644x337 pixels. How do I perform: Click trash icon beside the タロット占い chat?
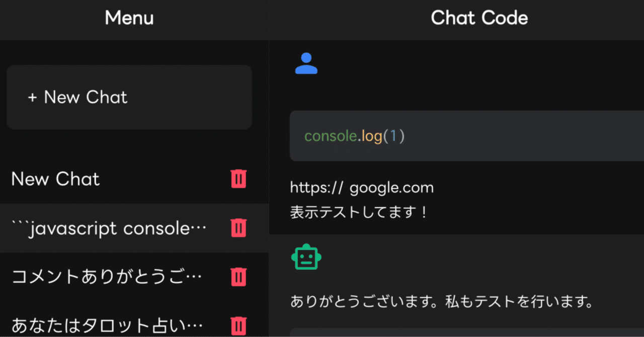point(238,325)
